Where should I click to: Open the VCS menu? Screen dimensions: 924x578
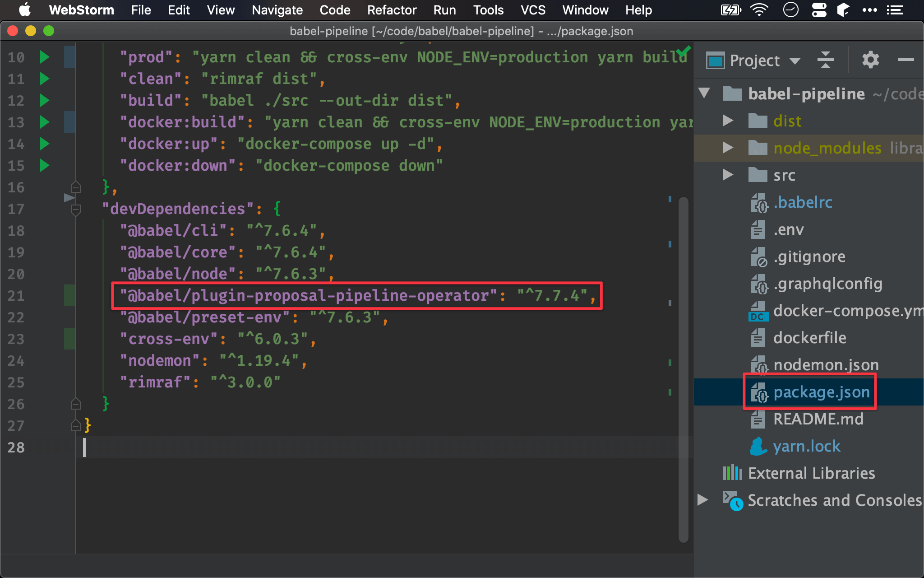click(533, 10)
